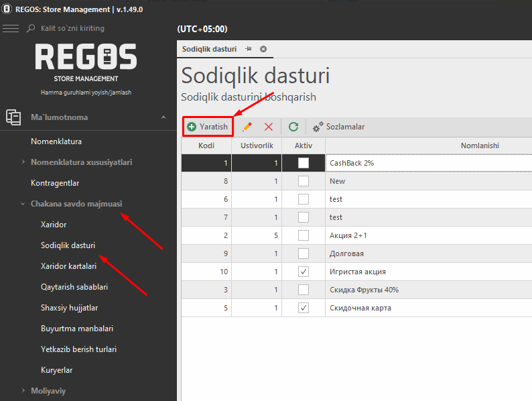Open the hamburger menu icon
Image resolution: width=532 pixels, height=401 pixels.
(11, 29)
